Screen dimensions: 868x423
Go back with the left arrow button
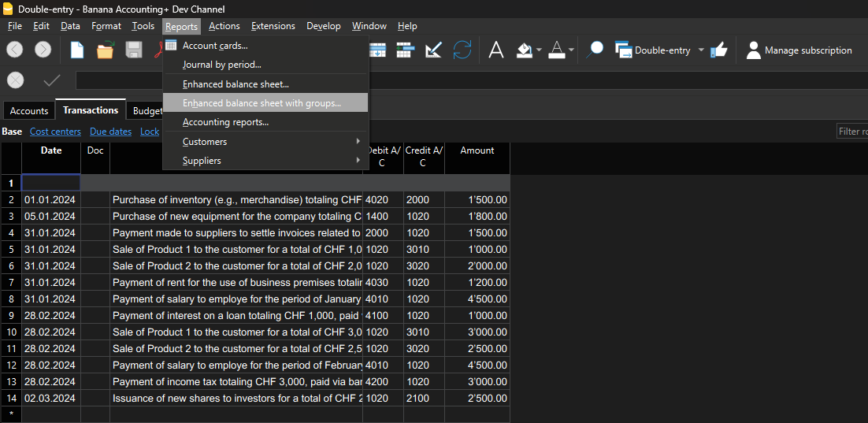15,50
